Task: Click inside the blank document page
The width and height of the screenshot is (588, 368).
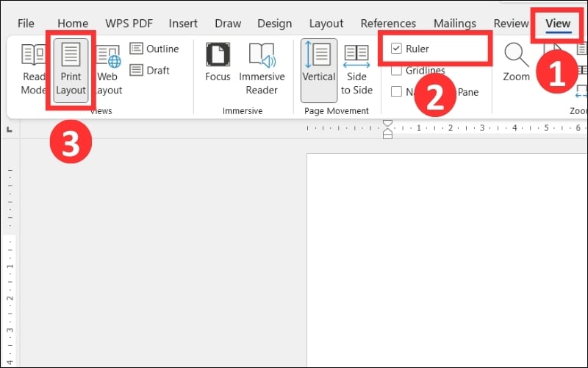Action: [x=447, y=260]
